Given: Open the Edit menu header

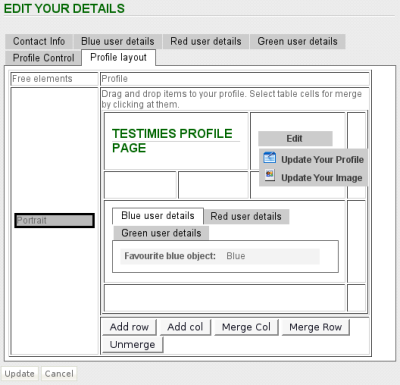Looking at the screenshot, I should pos(295,138).
